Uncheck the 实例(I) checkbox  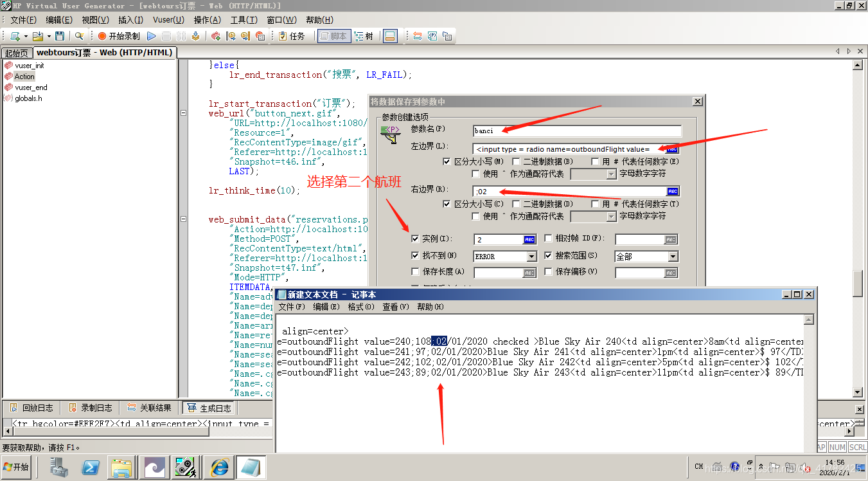click(415, 239)
